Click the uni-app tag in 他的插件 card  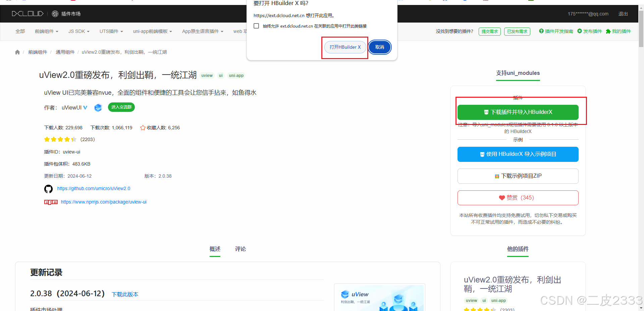(498, 301)
